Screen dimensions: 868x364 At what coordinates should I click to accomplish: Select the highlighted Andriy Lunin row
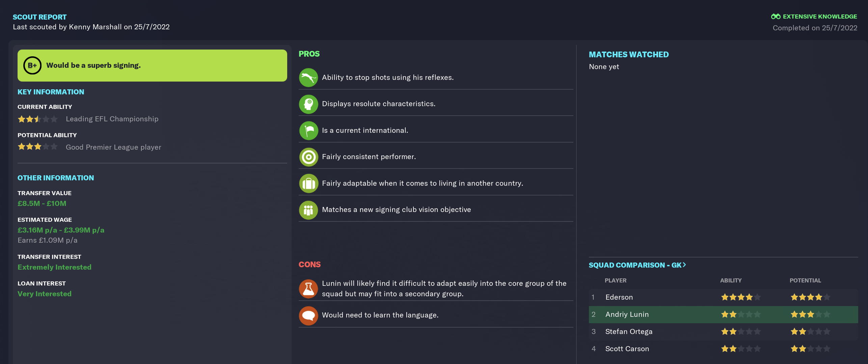coord(723,314)
